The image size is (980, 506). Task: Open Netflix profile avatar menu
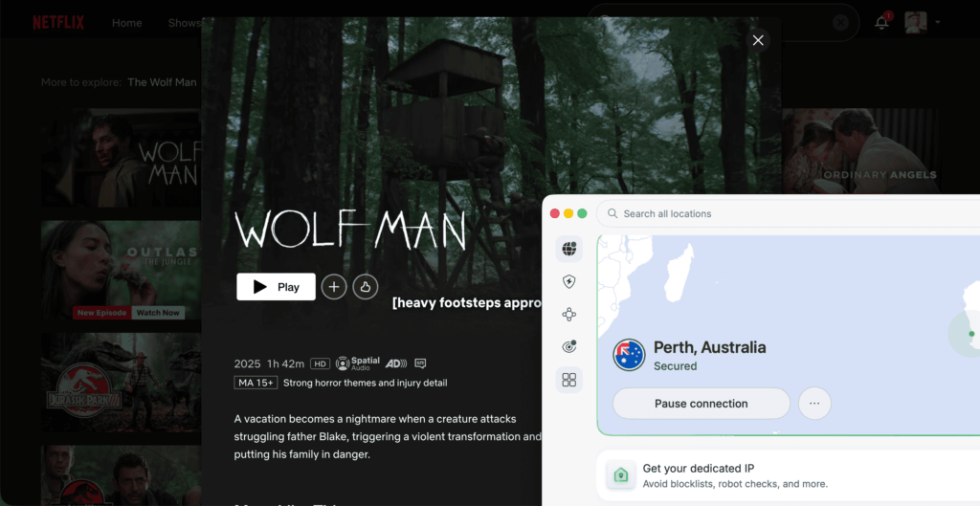click(x=916, y=23)
